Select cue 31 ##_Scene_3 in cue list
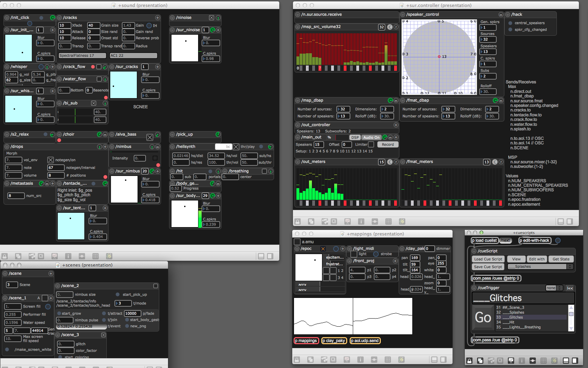This screenshot has height=368, width=588. pos(531,308)
